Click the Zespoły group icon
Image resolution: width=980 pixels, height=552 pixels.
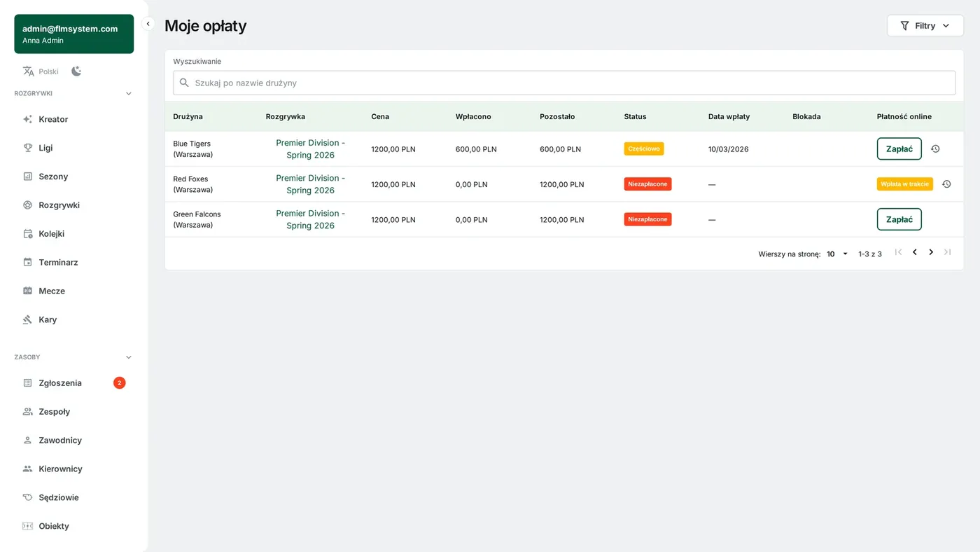point(28,412)
